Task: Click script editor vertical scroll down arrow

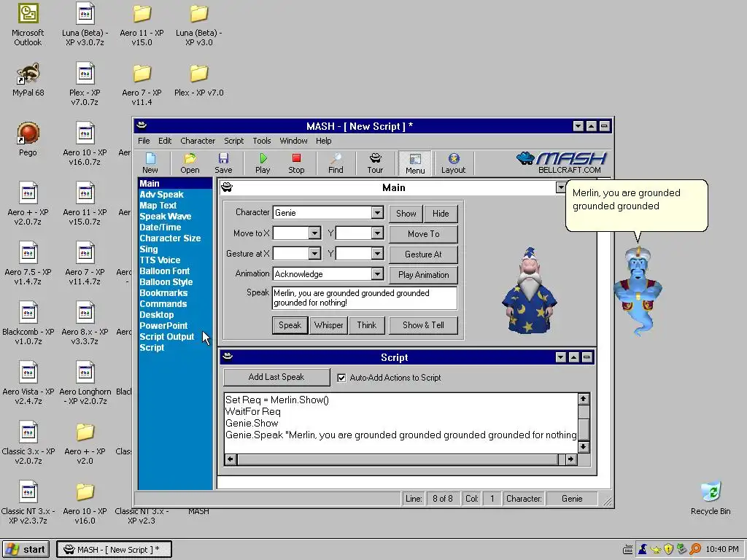Action: pos(584,447)
